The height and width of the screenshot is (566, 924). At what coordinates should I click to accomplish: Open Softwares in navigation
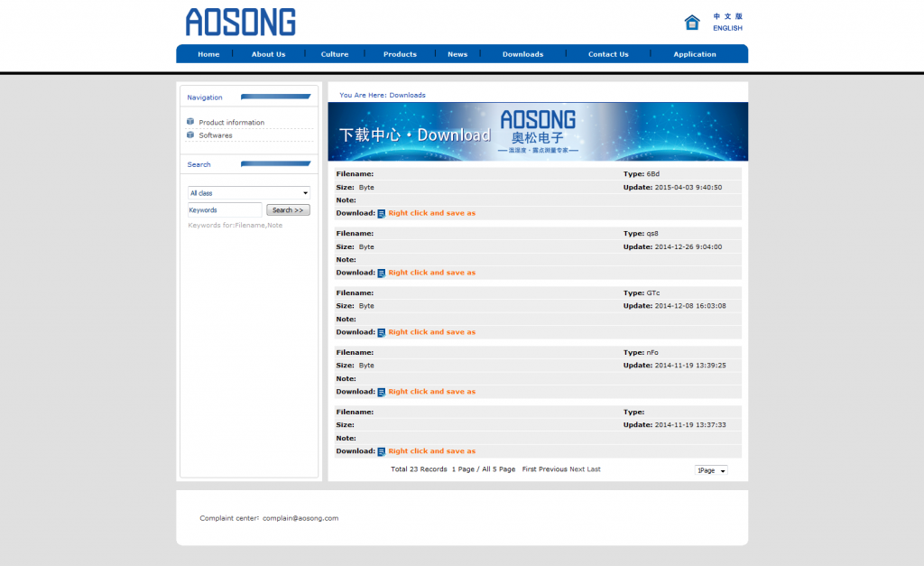[216, 135]
